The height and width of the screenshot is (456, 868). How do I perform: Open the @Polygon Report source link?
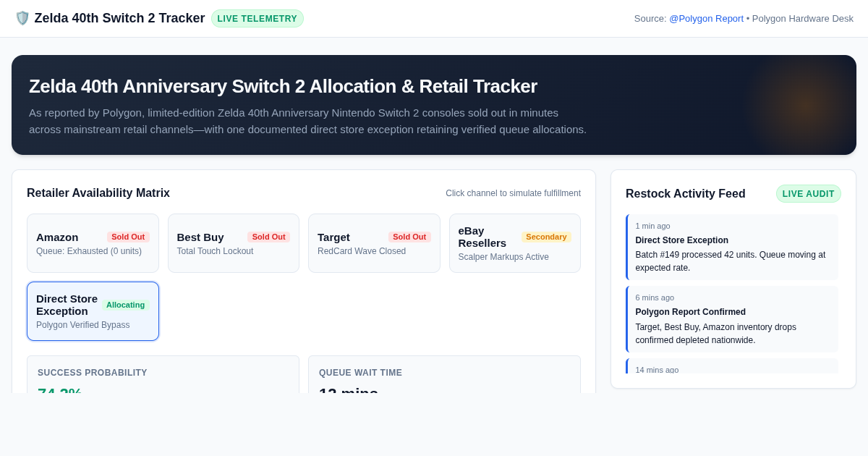pos(706,18)
